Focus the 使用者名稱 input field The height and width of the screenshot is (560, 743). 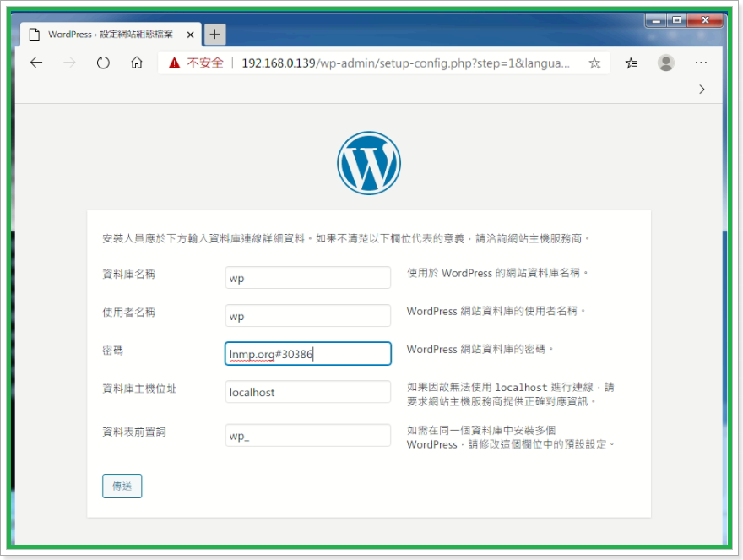(308, 316)
